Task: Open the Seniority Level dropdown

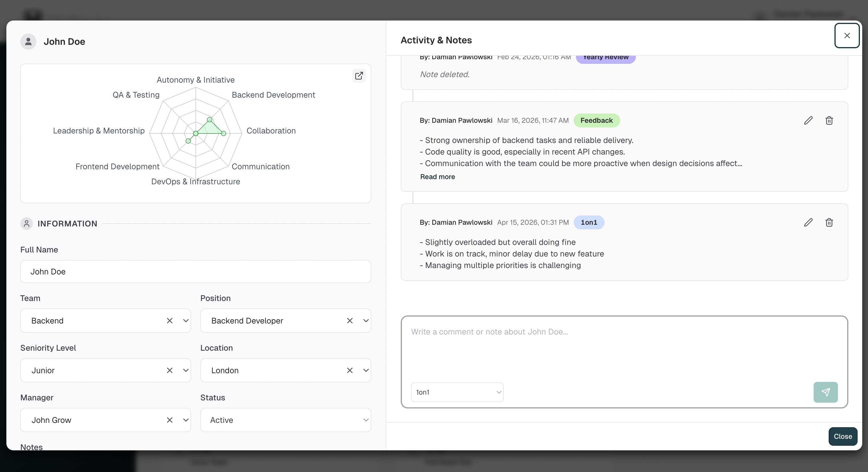Action: click(x=186, y=370)
